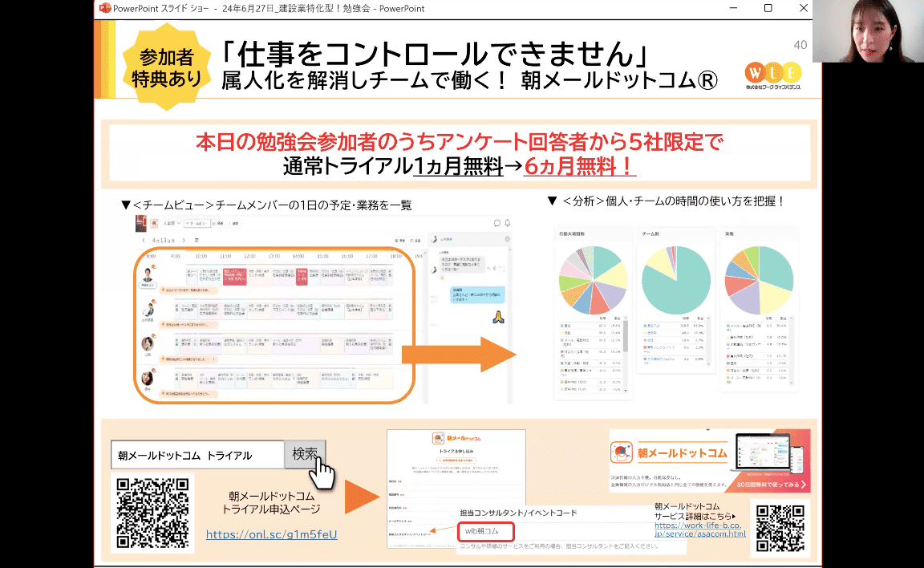Click the second member avatar at a laptop
The image size is (924, 568).
point(148,310)
